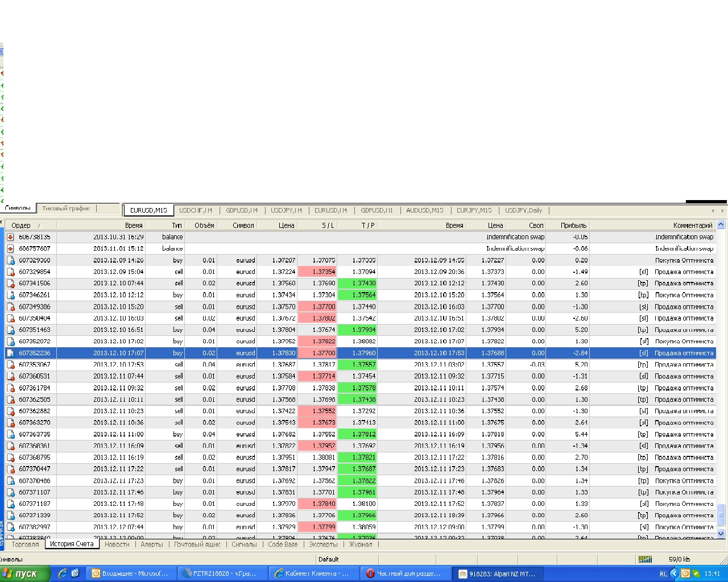Click the vertical scrollbar thumb

pyautogui.click(x=721, y=516)
